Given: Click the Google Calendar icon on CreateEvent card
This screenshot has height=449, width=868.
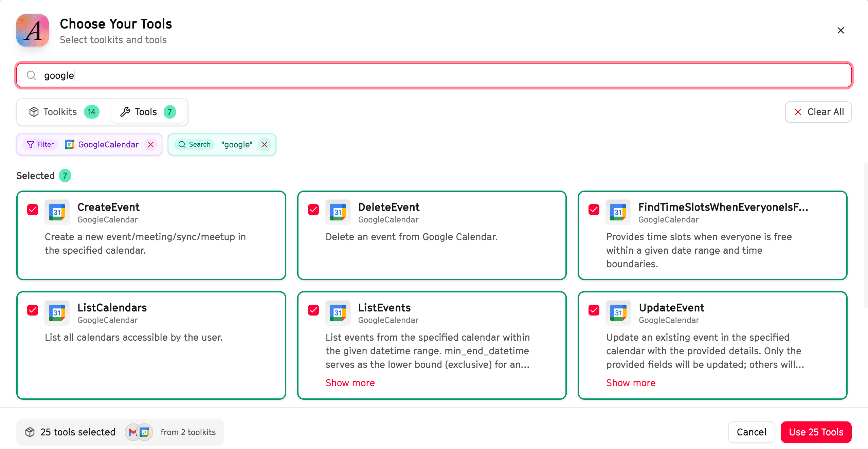Looking at the screenshot, I should pos(57,212).
